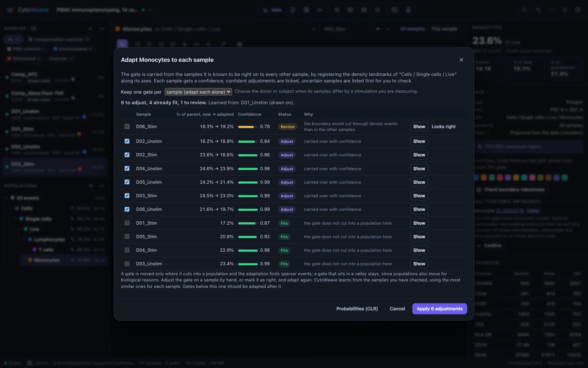Show the D04_Unstim sample plot
Image resolution: width=588 pixels, height=368 pixels.
point(419,169)
